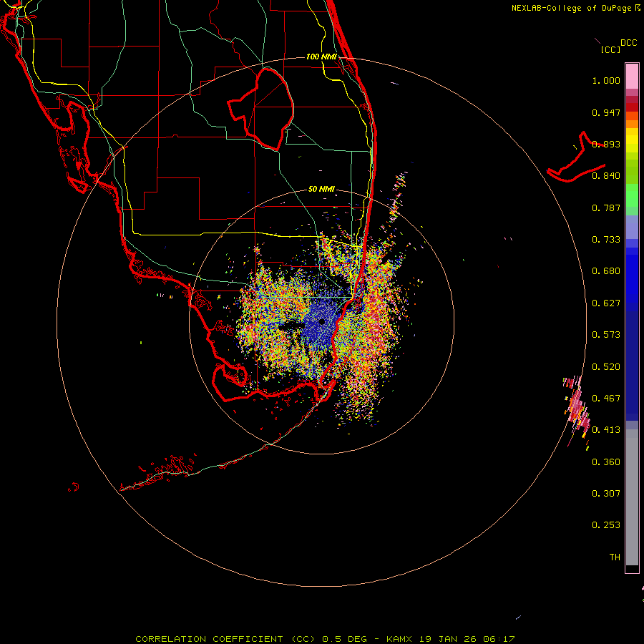The width and height of the screenshot is (644, 644).
Task: Click the pink segment of the color bar
Action: pos(632,77)
